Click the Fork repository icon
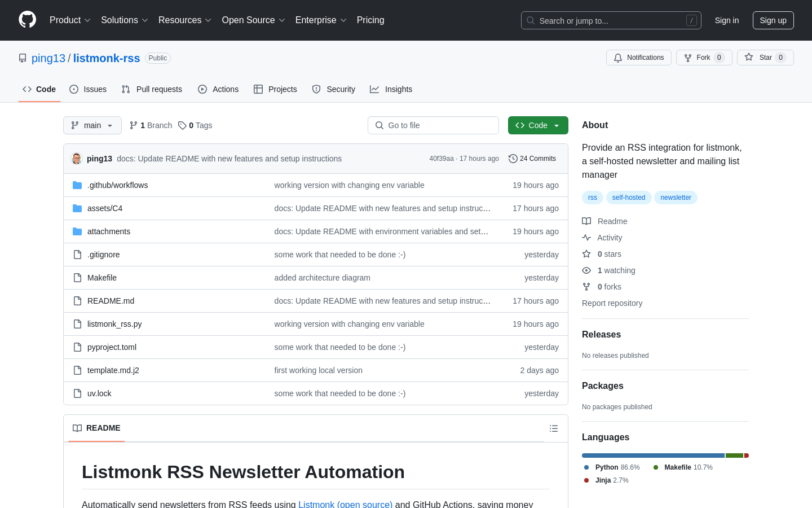This screenshot has width=812, height=508. click(x=688, y=58)
